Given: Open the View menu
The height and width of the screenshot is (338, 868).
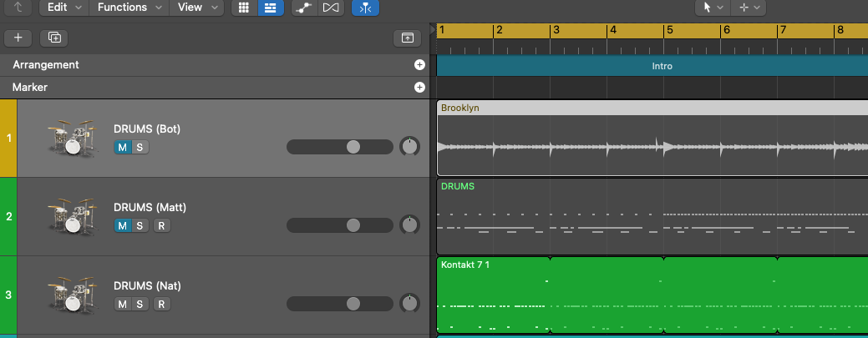Looking at the screenshot, I should coord(196,8).
